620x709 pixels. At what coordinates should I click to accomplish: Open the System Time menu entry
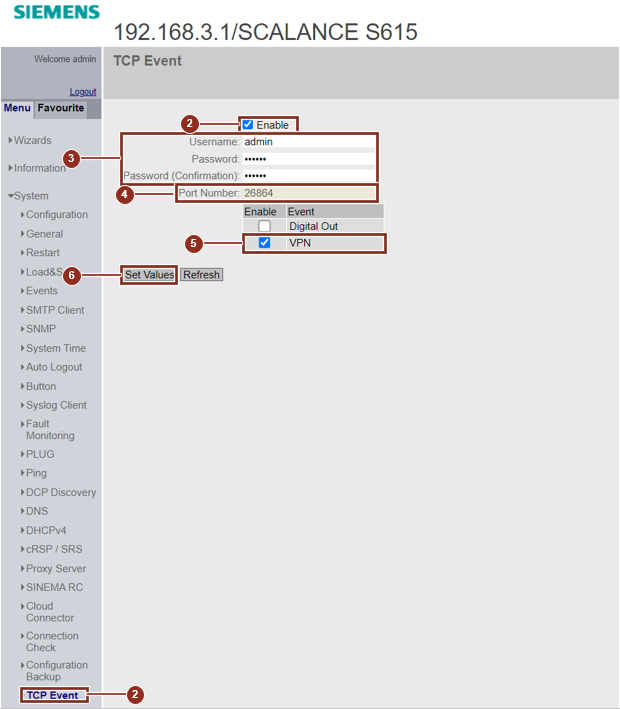tap(56, 349)
